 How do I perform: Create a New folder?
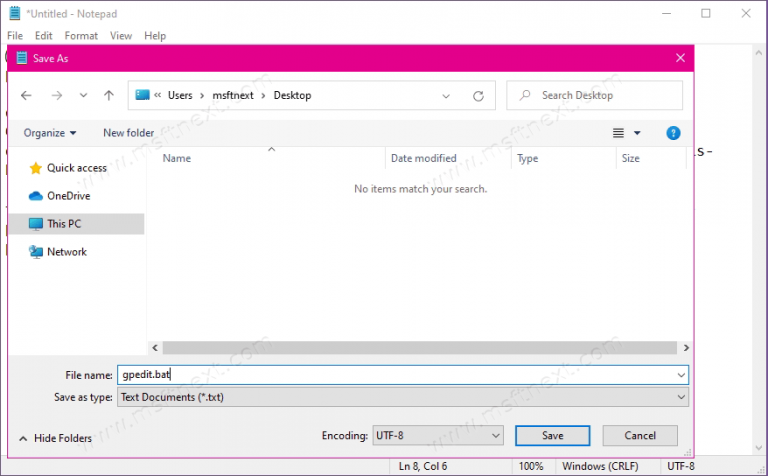pos(128,133)
